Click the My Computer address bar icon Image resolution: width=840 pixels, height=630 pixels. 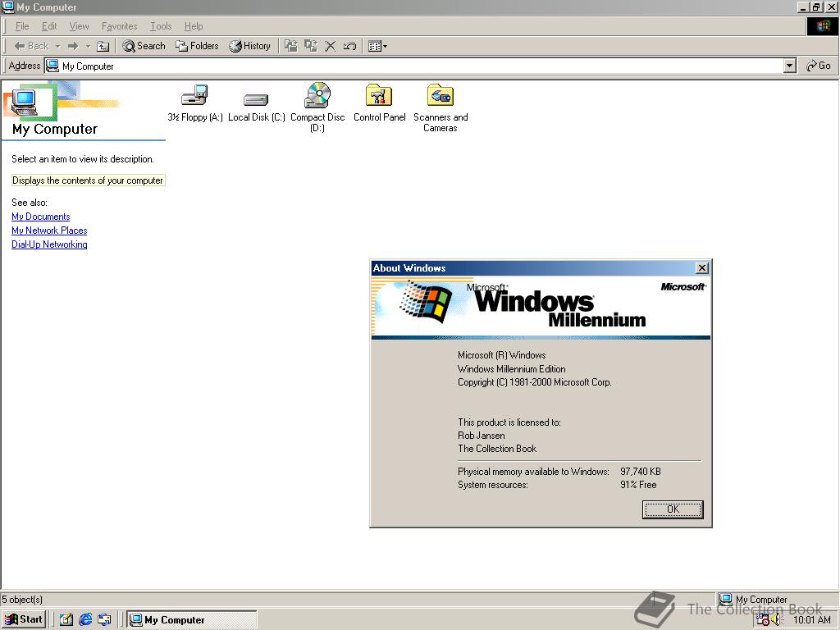52,66
